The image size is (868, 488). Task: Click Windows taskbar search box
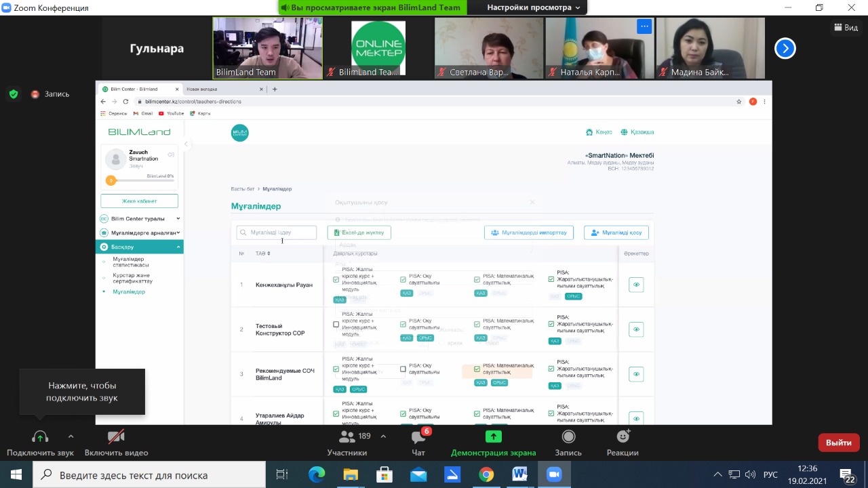click(149, 475)
